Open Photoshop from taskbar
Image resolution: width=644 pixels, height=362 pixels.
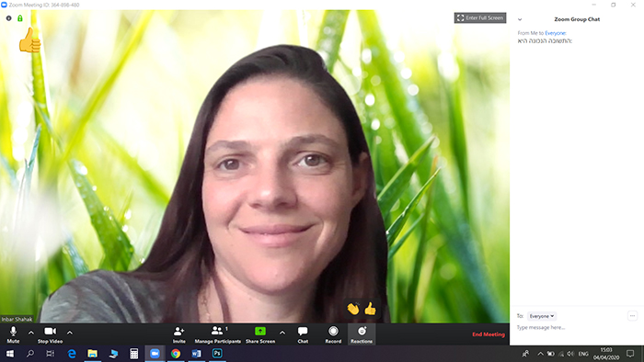tap(217, 354)
